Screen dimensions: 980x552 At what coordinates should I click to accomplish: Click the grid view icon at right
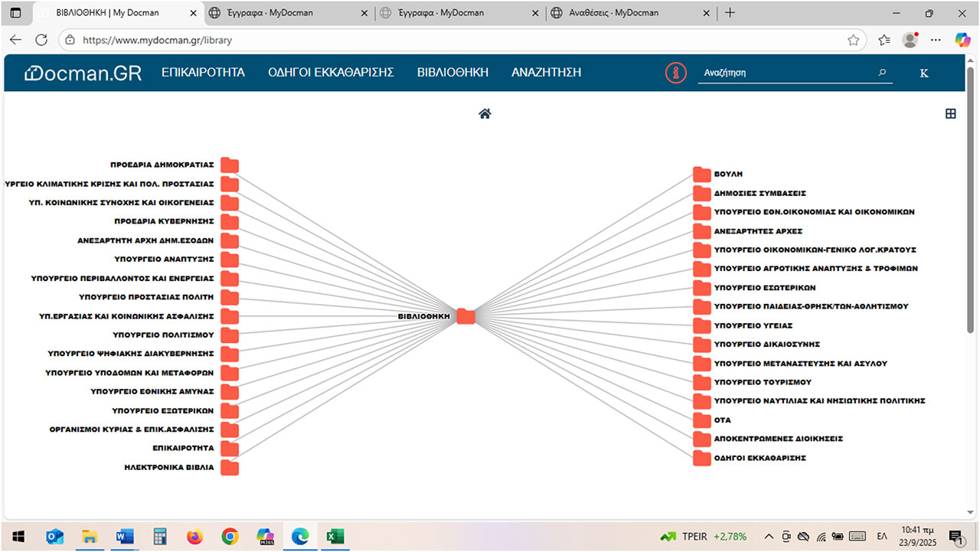tap(950, 114)
